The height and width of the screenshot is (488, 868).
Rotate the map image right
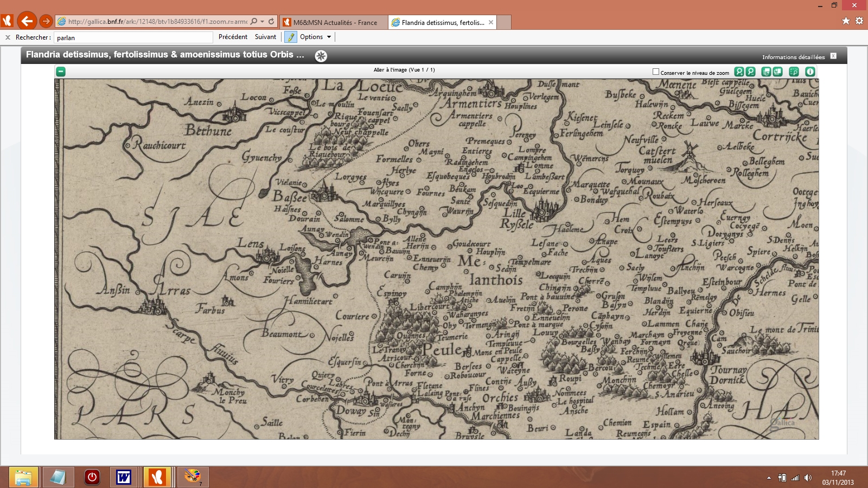777,72
